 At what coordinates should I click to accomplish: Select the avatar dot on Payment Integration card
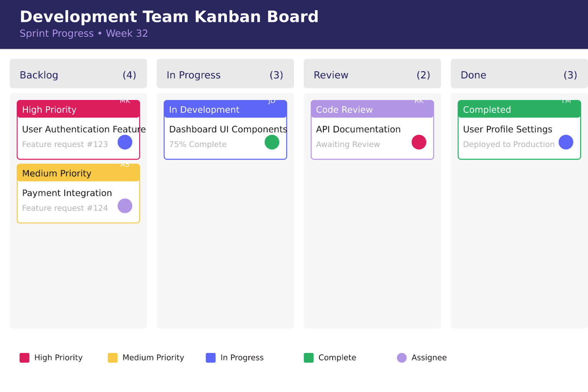pyautogui.click(x=125, y=206)
